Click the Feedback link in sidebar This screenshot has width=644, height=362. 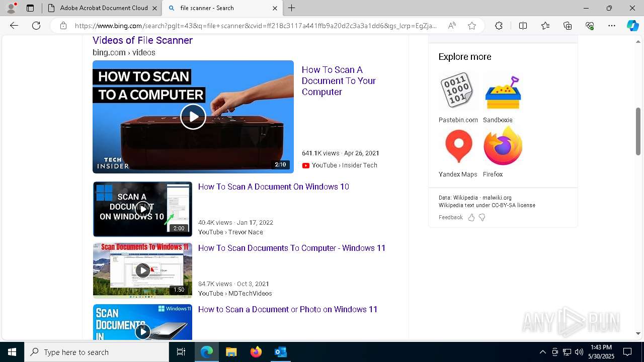450,217
